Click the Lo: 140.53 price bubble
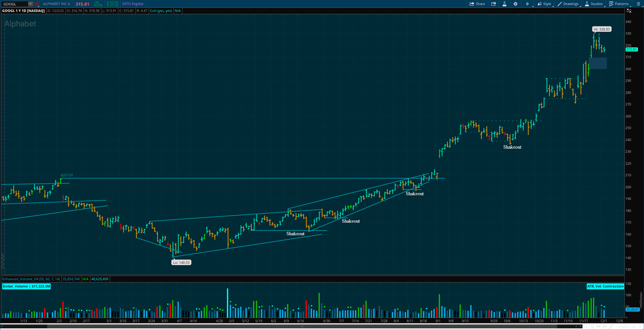Screen dimensions: 644x330 tap(182, 262)
